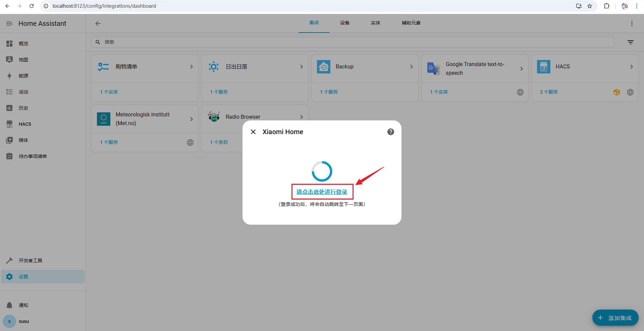The height and width of the screenshot is (331, 644).
Task: Open the 地图 map sidebar item
Action: coord(43,60)
